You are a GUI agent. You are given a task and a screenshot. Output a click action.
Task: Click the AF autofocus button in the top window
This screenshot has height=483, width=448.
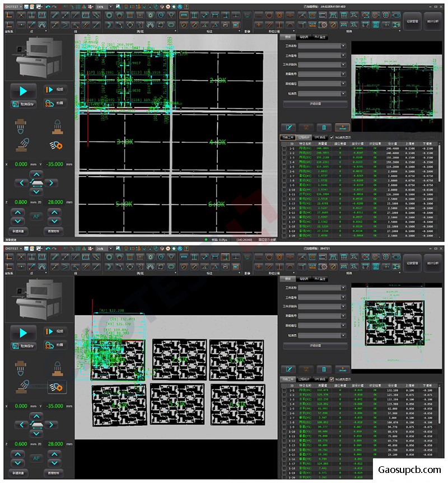tap(36, 217)
